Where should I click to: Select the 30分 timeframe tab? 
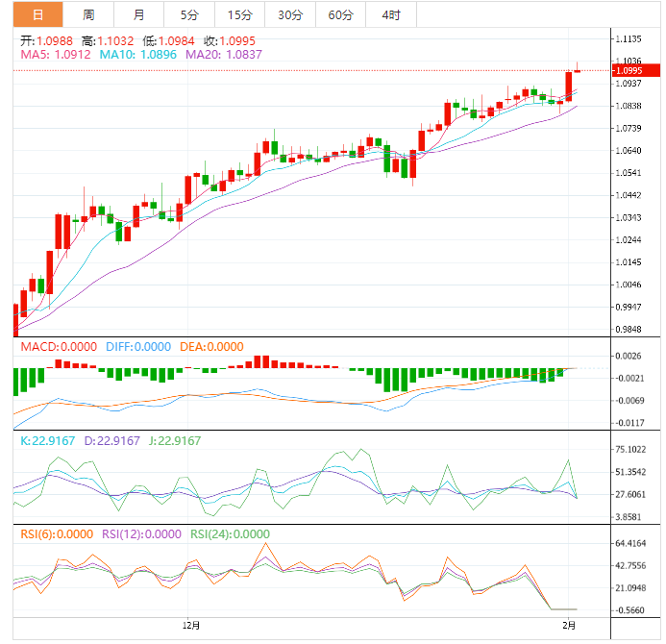pos(290,14)
